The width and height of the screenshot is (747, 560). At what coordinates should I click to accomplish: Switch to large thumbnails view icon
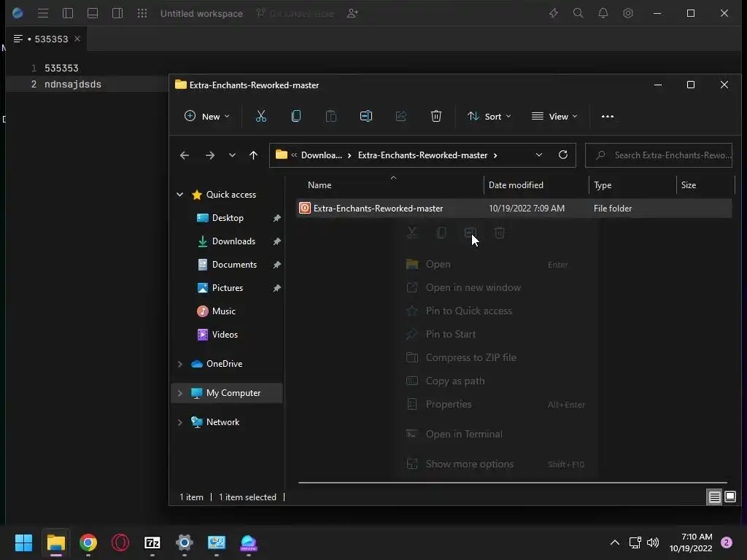(x=729, y=497)
